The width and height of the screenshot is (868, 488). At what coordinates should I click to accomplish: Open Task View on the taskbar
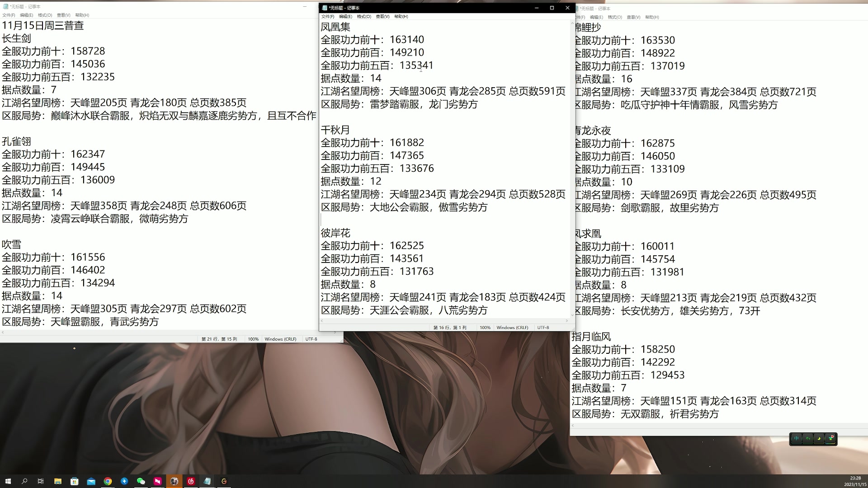(x=41, y=481)
